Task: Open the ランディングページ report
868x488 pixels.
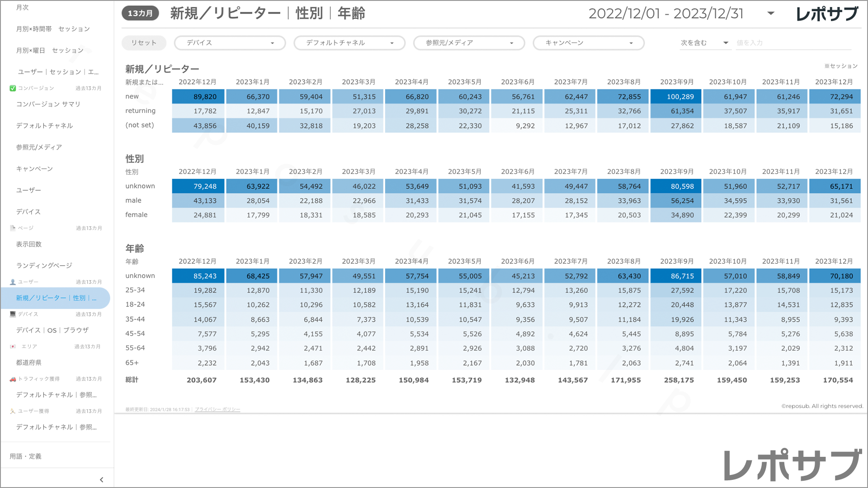Action: click(x=44, y=266)
